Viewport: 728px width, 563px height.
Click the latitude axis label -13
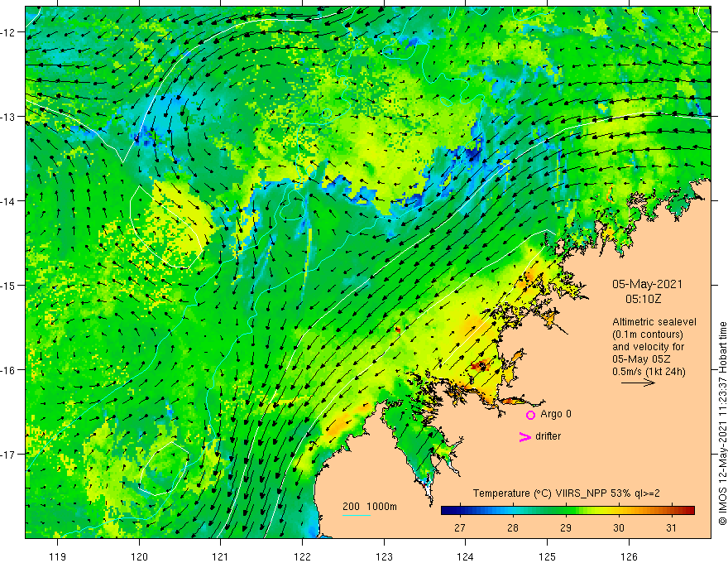click(8, 117)
